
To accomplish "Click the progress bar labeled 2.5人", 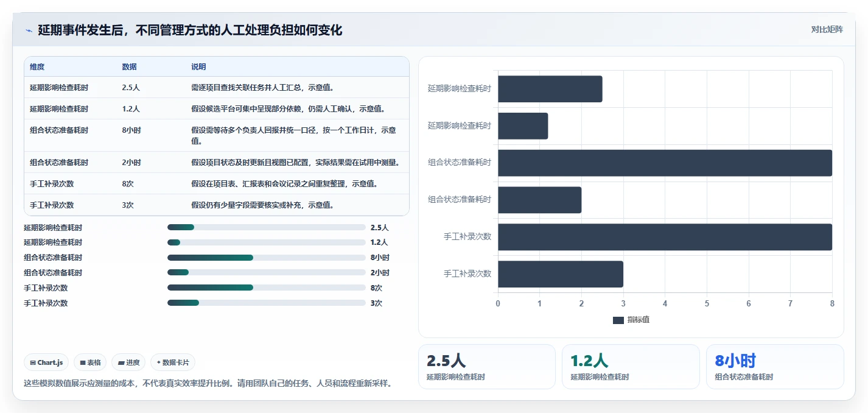I will pos(267,227).
